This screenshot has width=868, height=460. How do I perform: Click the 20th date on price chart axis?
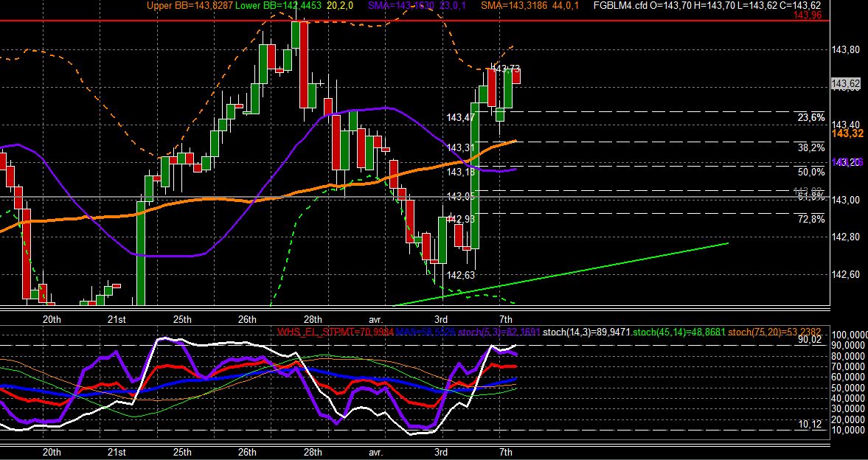52,319
